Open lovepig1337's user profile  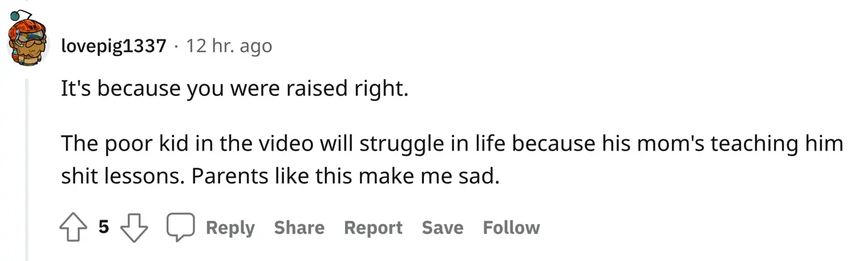coord(114,46)
